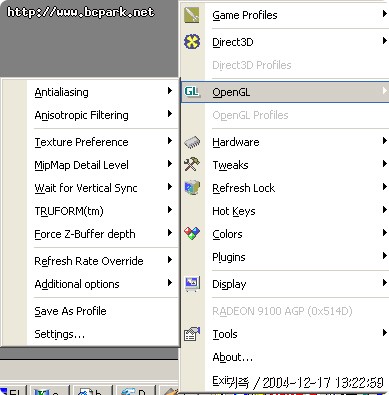Expand the Wait for Vertical Sync arrow

[x=170, y=187]
